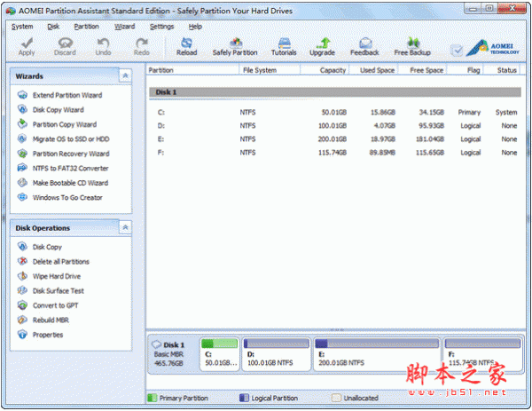Click the F: 115.74GB NTFS partition block
Screen dimensions: 532x411
point(482,354)
